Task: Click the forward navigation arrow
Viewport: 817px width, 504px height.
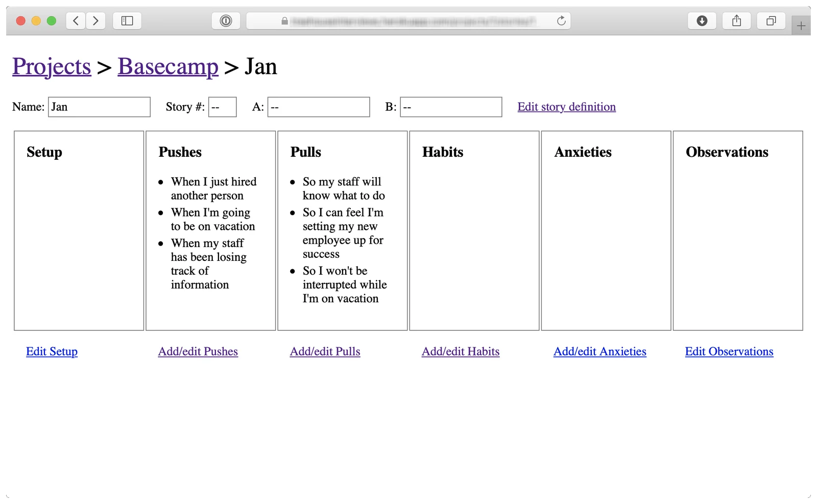Action: [95, 21]
